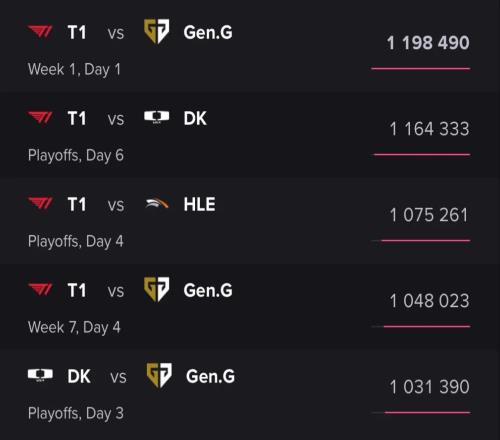Click the 1 164 333 viewers figure
Viewport: 500px width, 440px height.
pyautogui.click(x=429, y=129)
